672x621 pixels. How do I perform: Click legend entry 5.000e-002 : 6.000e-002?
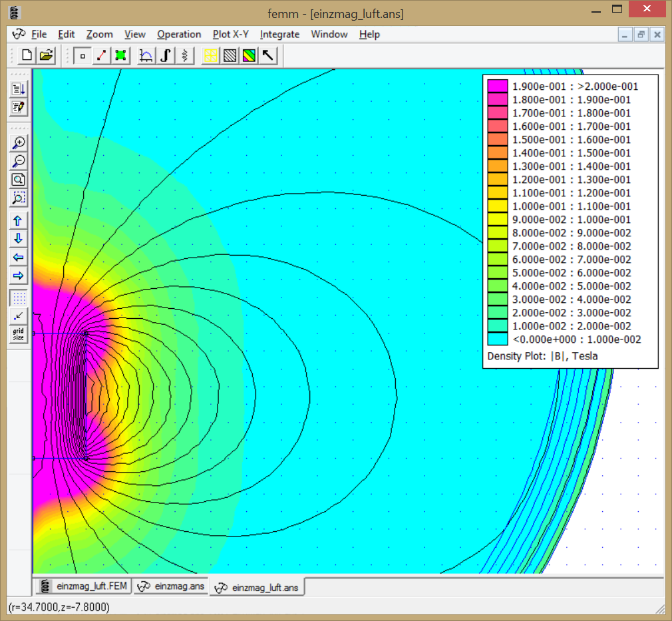coord(572,273)
